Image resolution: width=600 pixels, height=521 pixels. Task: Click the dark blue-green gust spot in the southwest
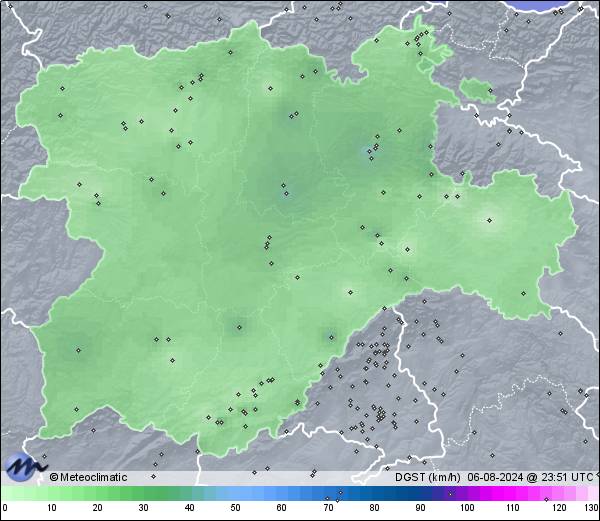[x=79, y=350]
